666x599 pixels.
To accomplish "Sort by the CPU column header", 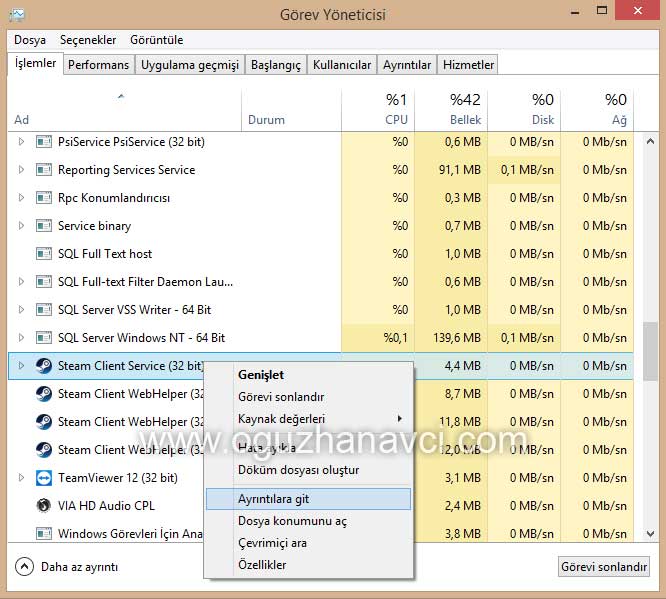I will (x=378, y=110).
